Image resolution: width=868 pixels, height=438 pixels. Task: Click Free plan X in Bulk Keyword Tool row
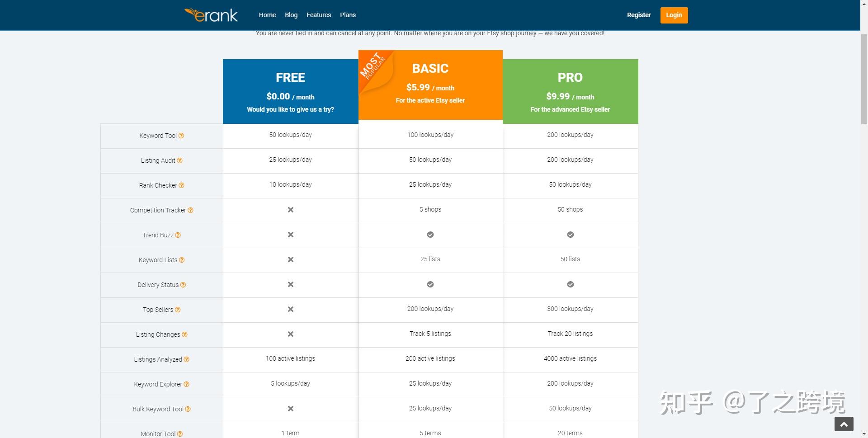(291, 409)
